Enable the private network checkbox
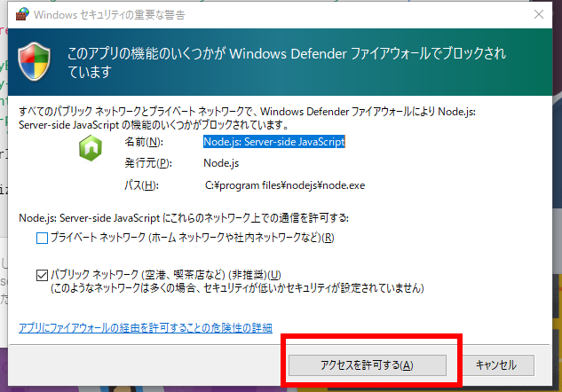Image resolution: width=562 pixels, height=392 pixels. [42, 238]
